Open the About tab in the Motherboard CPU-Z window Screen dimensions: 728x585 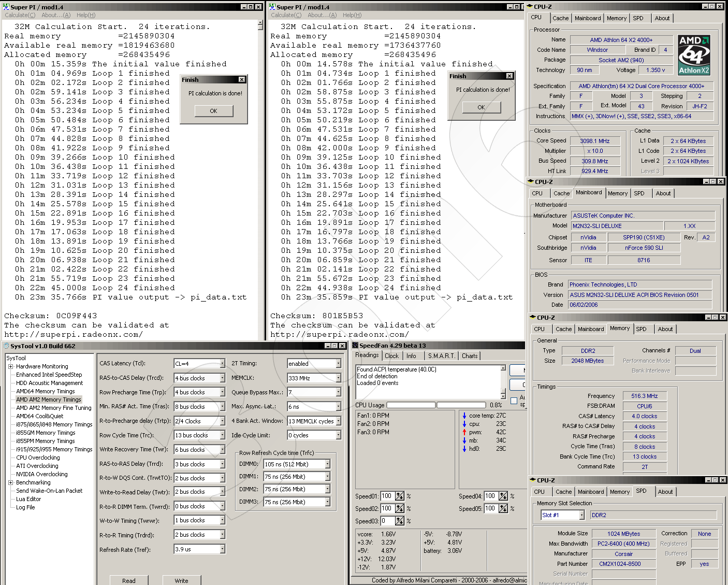(x=663, y=193)
